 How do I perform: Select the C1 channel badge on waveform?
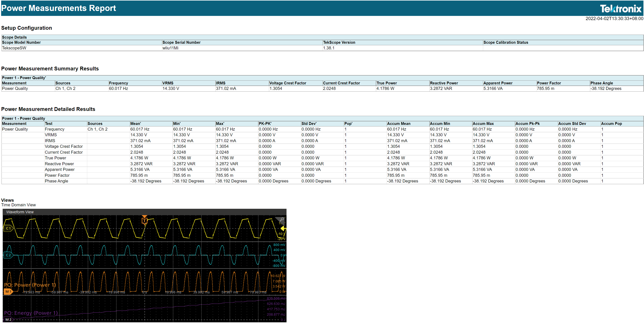point(8,228)
